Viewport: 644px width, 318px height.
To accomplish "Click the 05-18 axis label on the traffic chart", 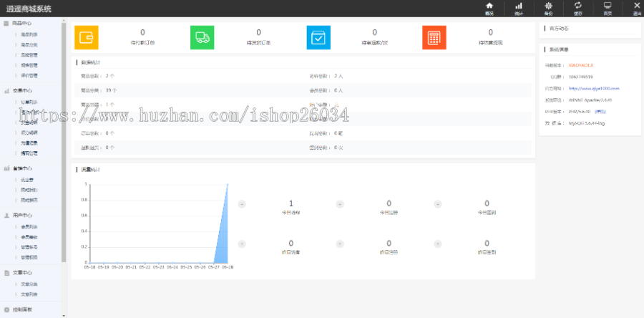I will pyautogui.click(x=89, y=267).
